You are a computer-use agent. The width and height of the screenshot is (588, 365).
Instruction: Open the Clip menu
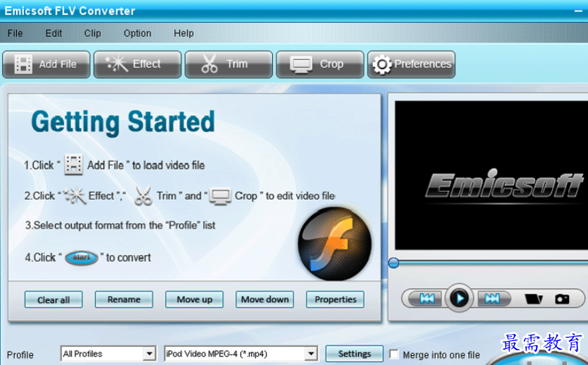(x=92, y=33)
